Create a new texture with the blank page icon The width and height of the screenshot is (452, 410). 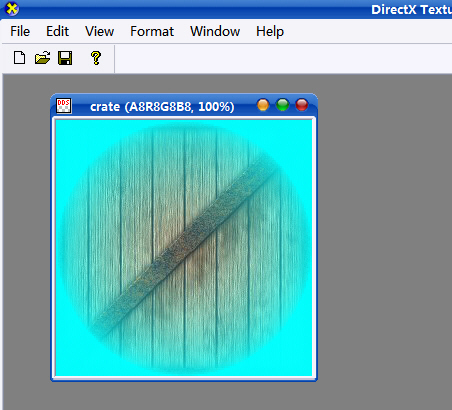click(19, 58)
